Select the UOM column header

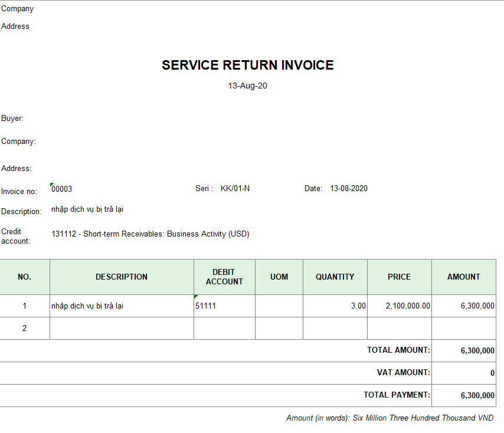click(279, 277)
